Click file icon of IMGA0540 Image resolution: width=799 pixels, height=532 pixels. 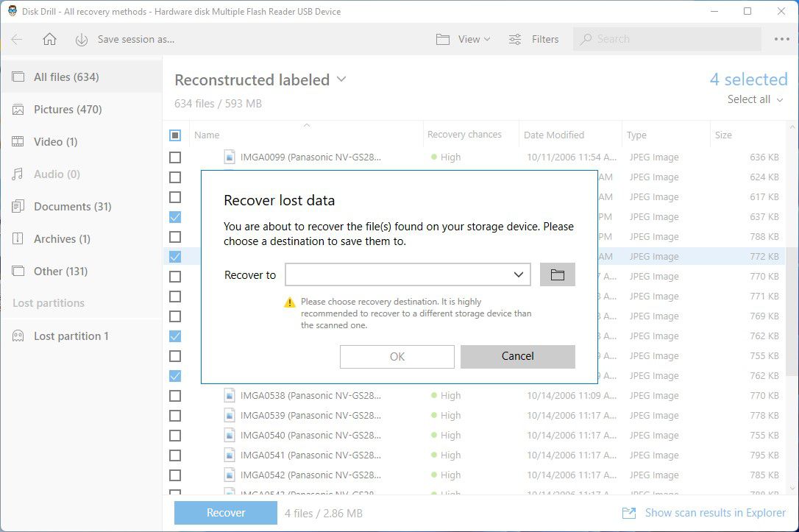click(x=230, y=435)
